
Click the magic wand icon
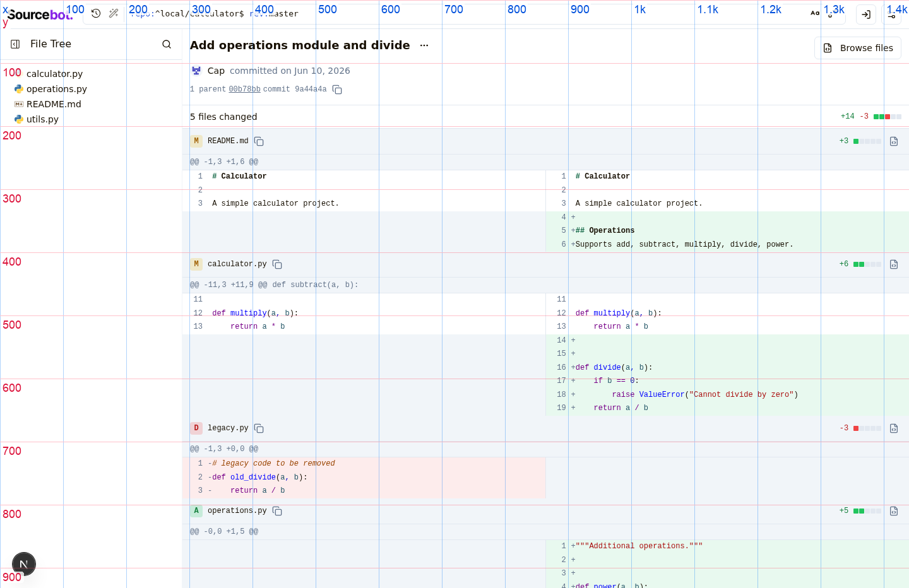pos(114,13)
